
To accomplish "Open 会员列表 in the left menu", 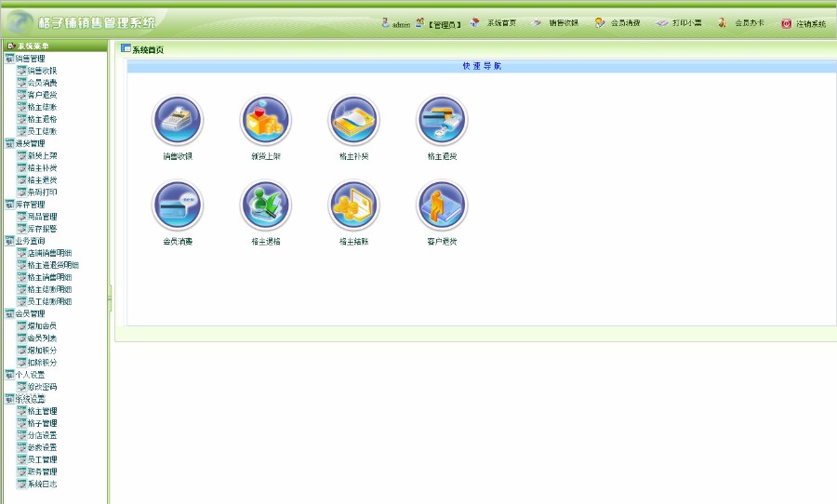I will 42,338.
